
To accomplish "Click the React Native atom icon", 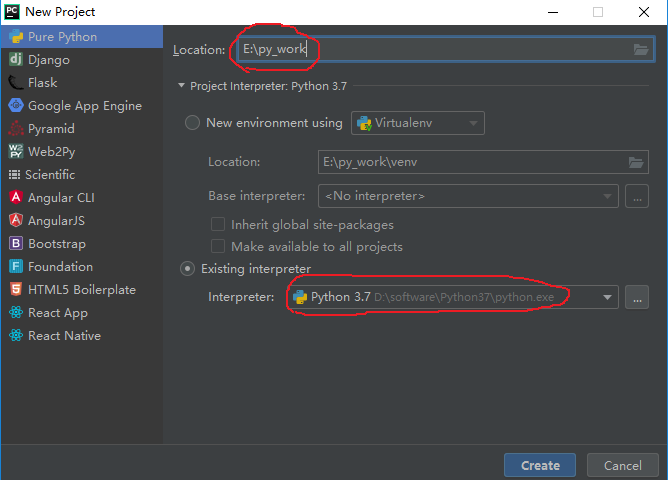I will coord(16,335).
